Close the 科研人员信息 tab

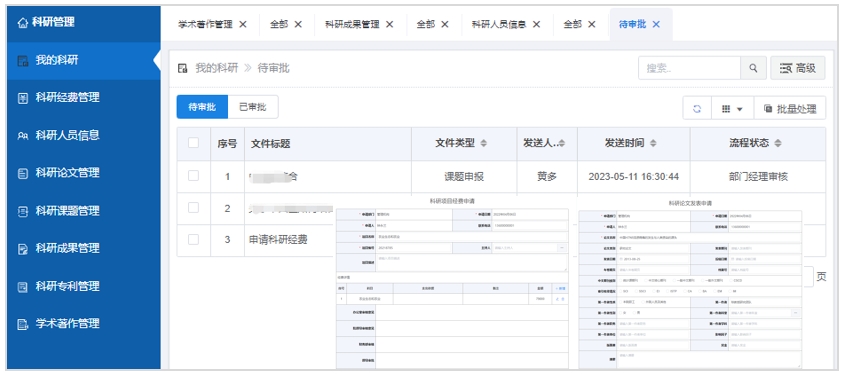(536, 24)
